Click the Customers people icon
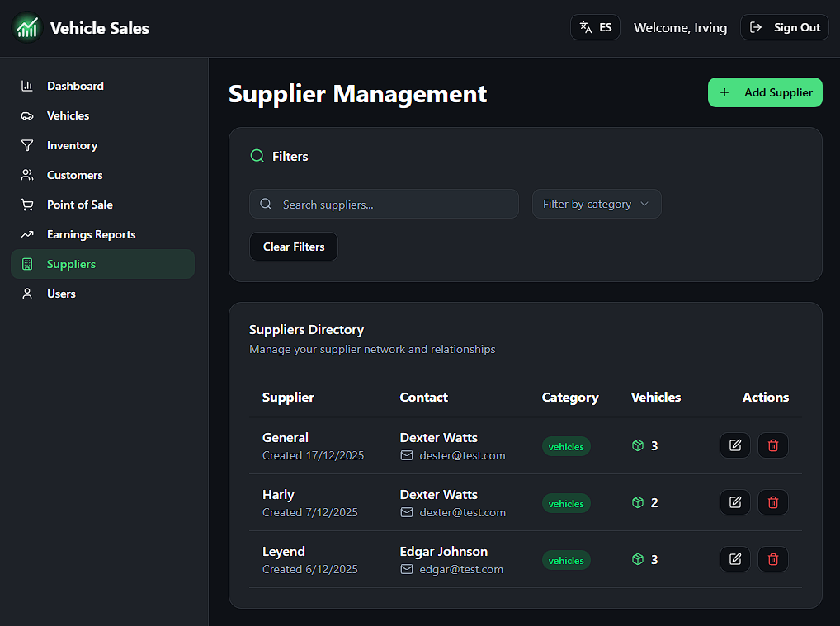840x626 pixels. (x=27, y=175)
